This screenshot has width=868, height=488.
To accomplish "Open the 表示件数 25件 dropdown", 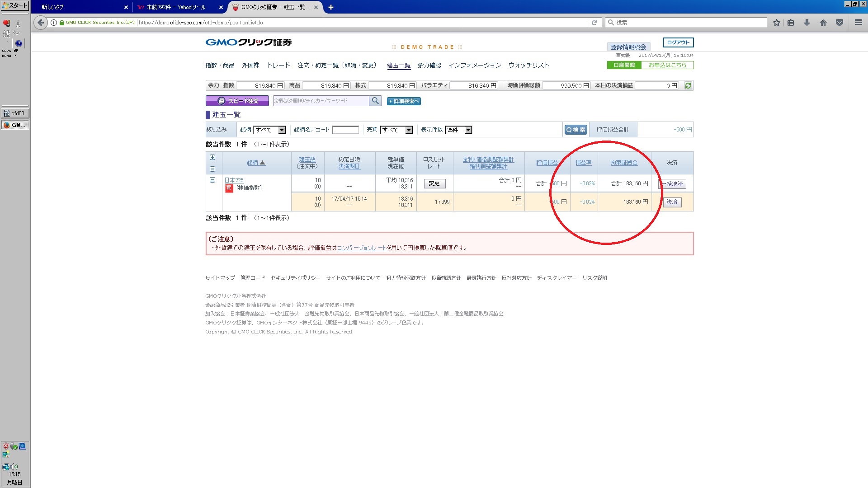I will (459, 130).
